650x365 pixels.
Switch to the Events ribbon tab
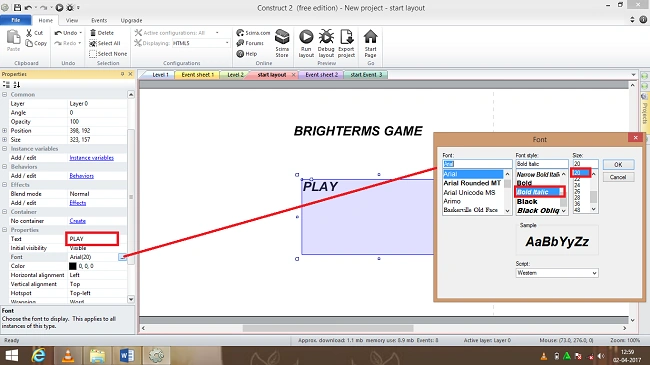pos(99,20)
